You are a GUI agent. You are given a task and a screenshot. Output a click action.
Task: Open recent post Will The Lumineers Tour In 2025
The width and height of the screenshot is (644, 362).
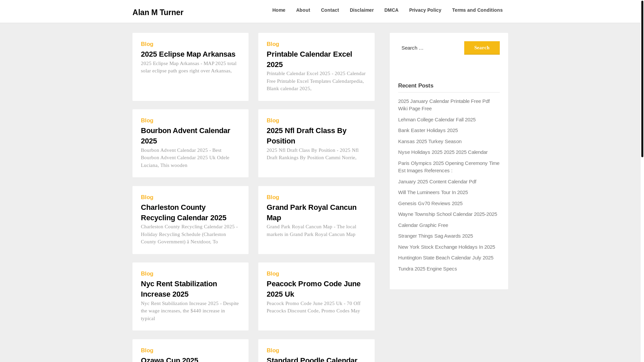point(433,192)
